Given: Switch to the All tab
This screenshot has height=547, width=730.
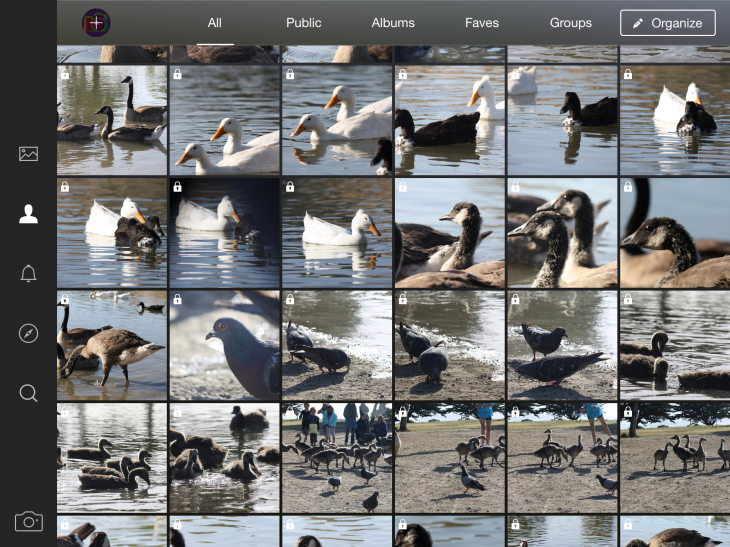Looking at the screenshot, I should (215, 23).
